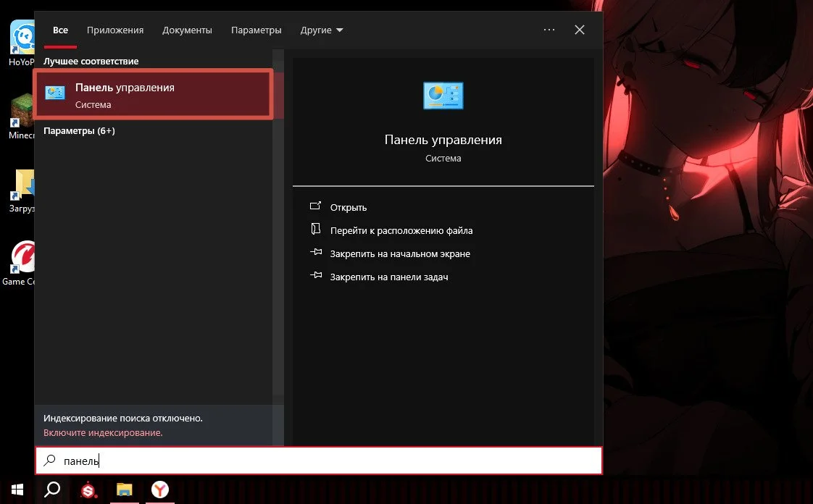Screen dimensions: 813x504
Task: Click the Включите индексирование link
Action: pos(103,432)
